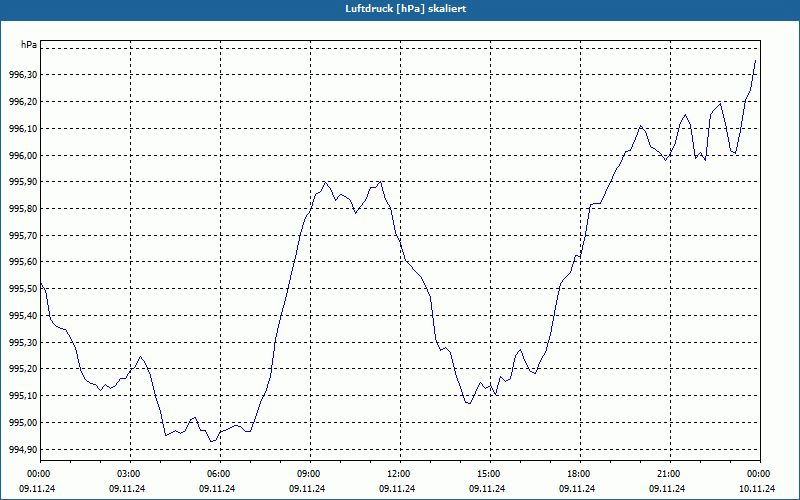Click the 06:00 x-axis time label

(x=220, y=474)
